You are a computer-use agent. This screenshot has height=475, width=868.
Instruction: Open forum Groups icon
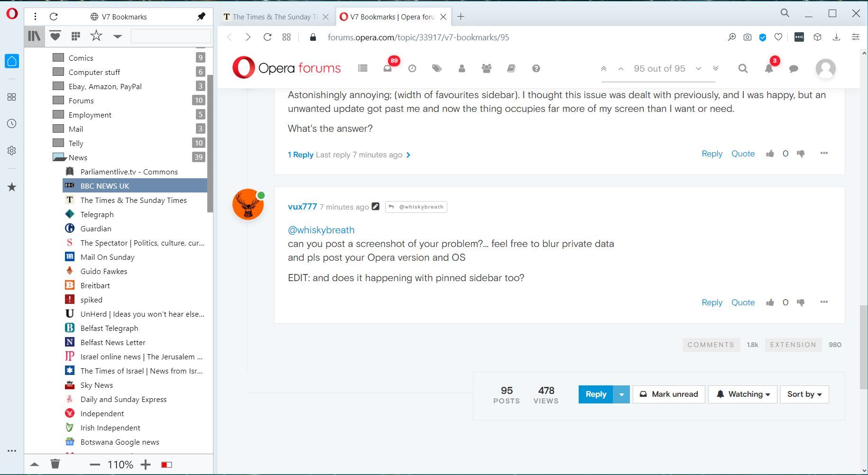pos(487,68)
